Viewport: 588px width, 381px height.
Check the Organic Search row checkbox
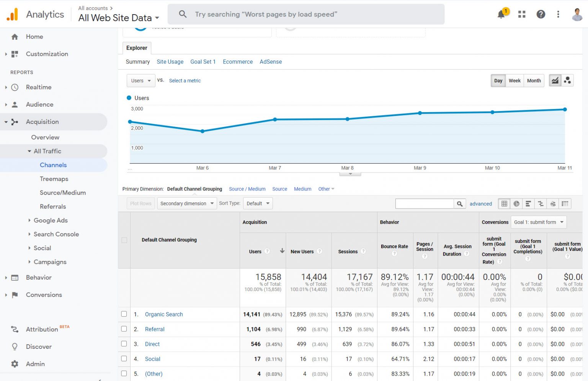coord(124,314)
